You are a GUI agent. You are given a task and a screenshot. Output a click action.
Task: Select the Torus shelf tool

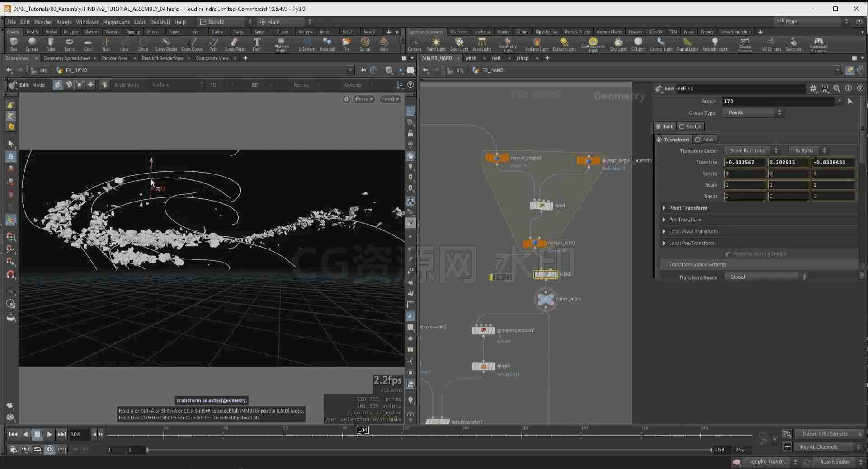click(x=69, y=44)
